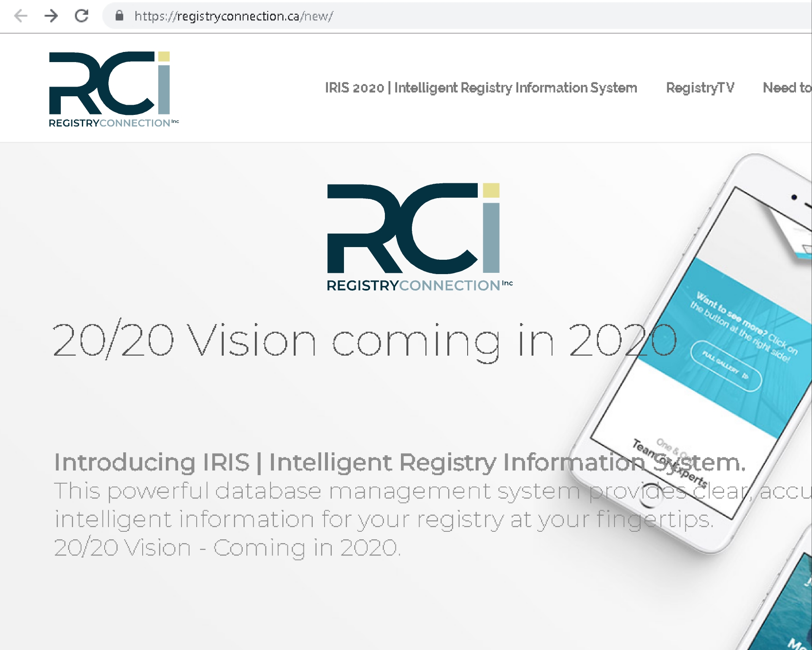
Task: Click 'intelligent information for your registry' line
Action: click(x=384, y=519)
